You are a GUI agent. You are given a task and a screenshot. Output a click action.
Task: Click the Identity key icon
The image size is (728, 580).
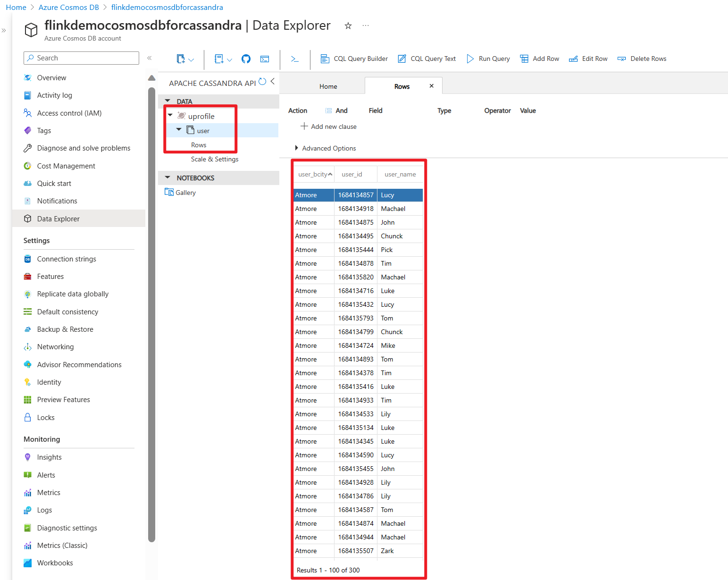point(28,382)
